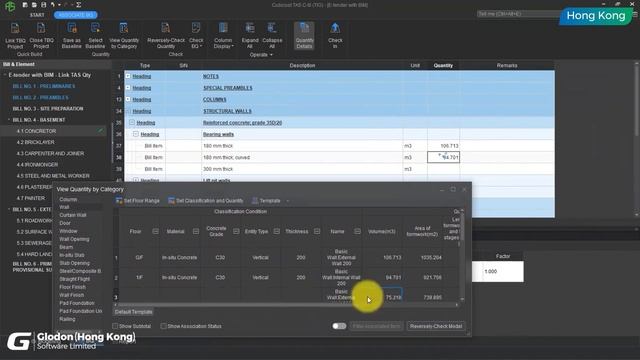Open the arrow beside Template
Screen dimensions: 640x360
(x=288, y=200)
